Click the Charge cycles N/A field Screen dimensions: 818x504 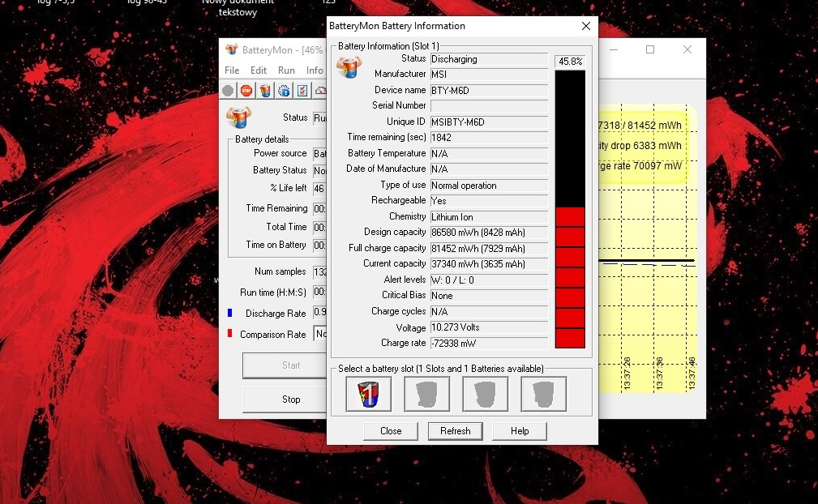pos(489,311)
